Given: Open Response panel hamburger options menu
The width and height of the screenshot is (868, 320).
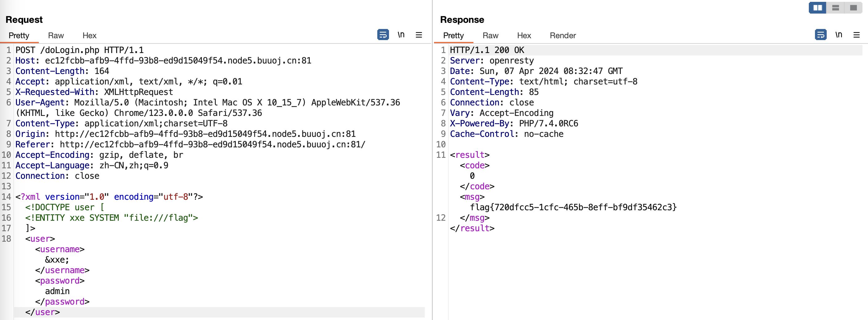Looking at the screenshot, I should coord(857,35).
